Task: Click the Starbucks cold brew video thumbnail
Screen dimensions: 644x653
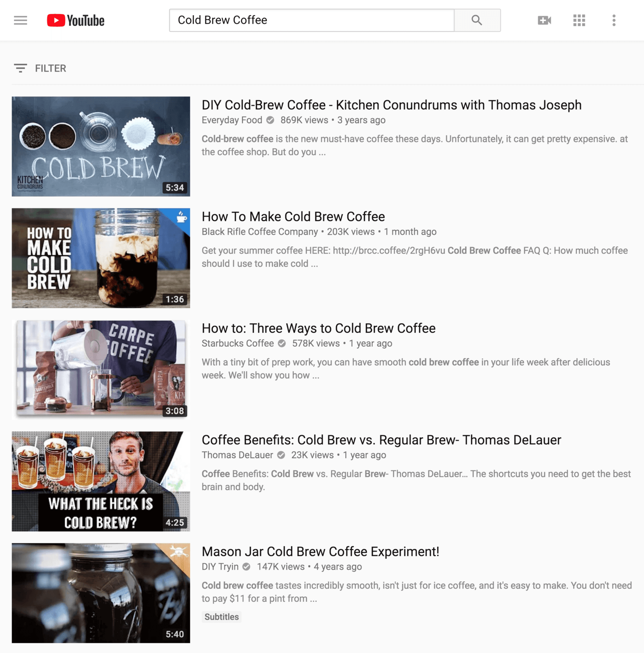Action: tap(101, 369)
